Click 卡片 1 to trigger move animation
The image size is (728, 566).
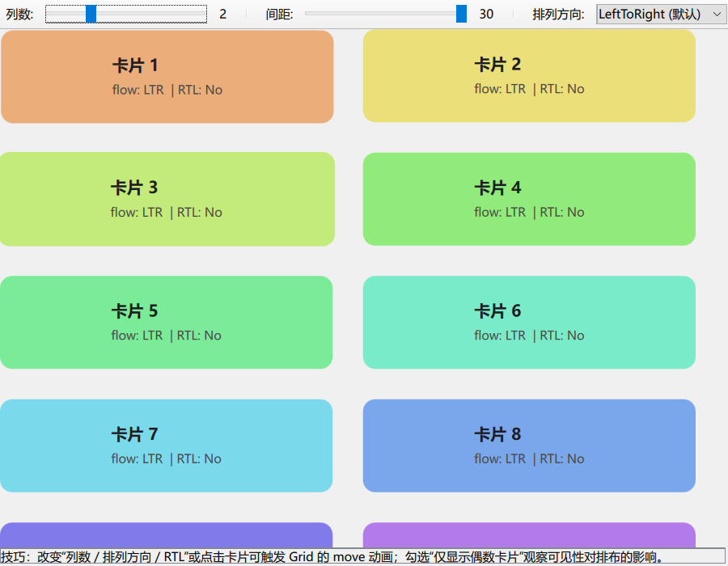pyautogui.click(x=167, y=76)
